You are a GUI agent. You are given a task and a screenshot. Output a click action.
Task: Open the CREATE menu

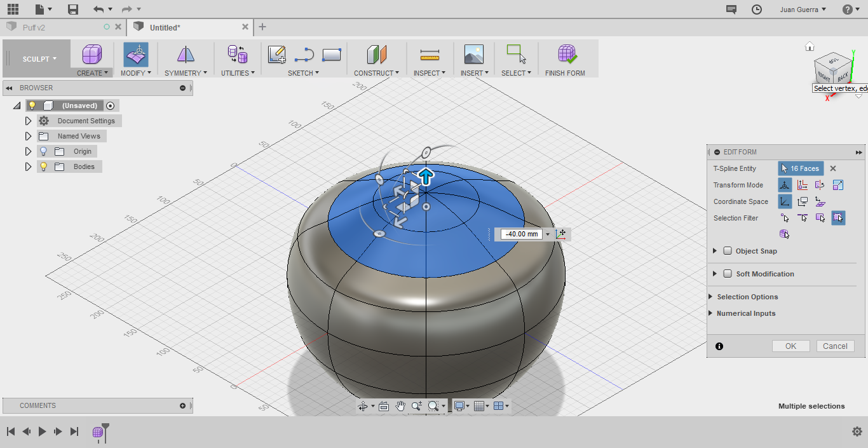pyautogui.click(x=92, y=73)
